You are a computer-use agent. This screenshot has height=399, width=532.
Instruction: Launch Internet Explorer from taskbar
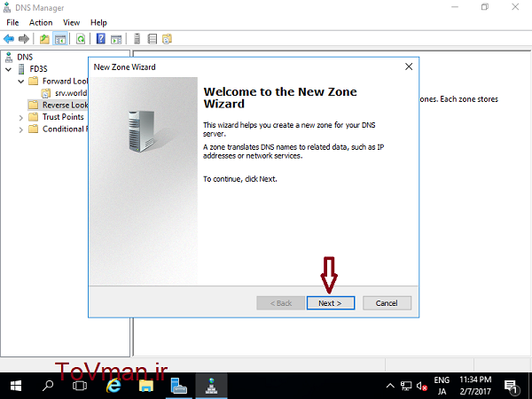(113, 386)
